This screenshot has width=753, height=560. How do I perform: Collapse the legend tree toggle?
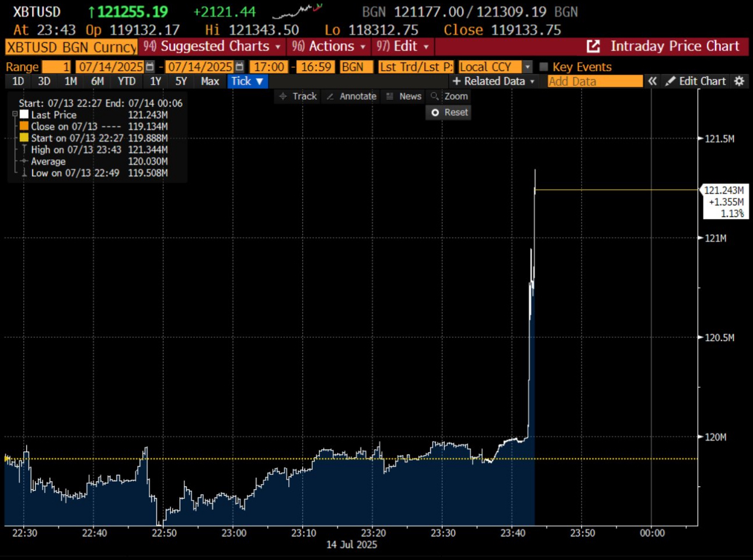tap(15, 115)
